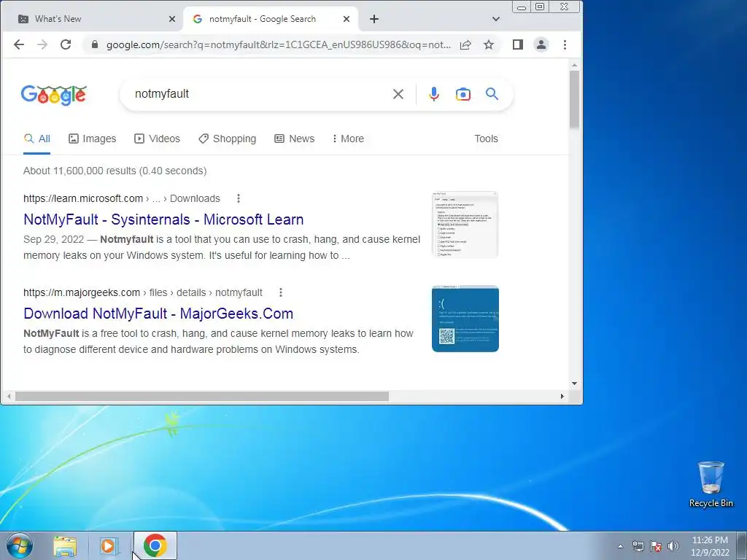Click the scroll down arrow
The image size is (747, 560).
pos(574,384)
